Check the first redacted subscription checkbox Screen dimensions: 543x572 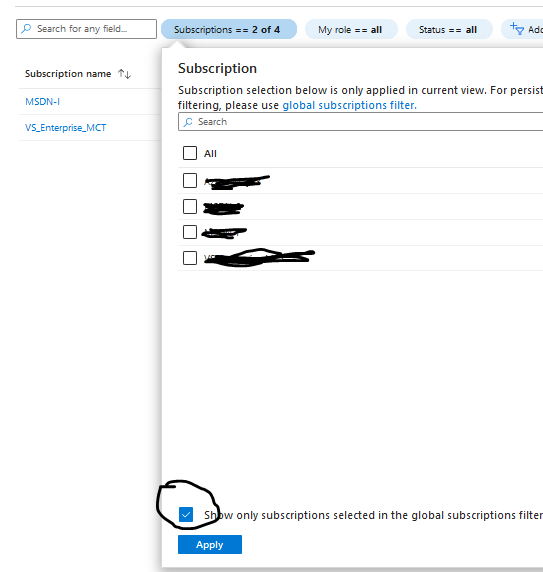[x=190, y=181]
